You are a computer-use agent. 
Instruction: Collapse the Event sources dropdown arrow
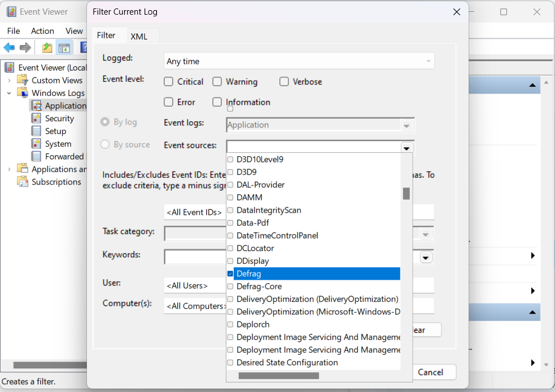[x=406, y=148]
